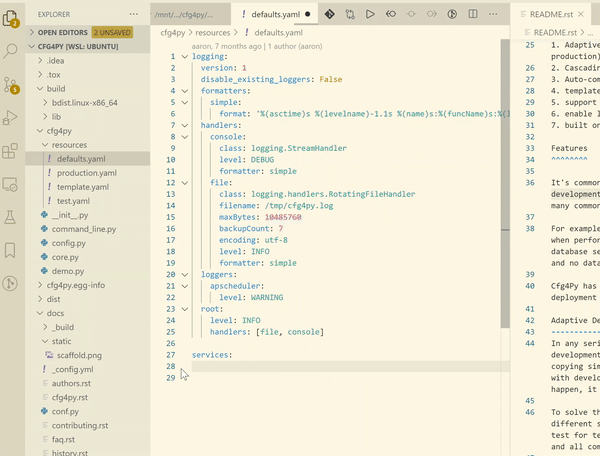This screenshot has width=600, height=456.
Task: Open the Explorer view in activity bar
Action: [10, 18]
